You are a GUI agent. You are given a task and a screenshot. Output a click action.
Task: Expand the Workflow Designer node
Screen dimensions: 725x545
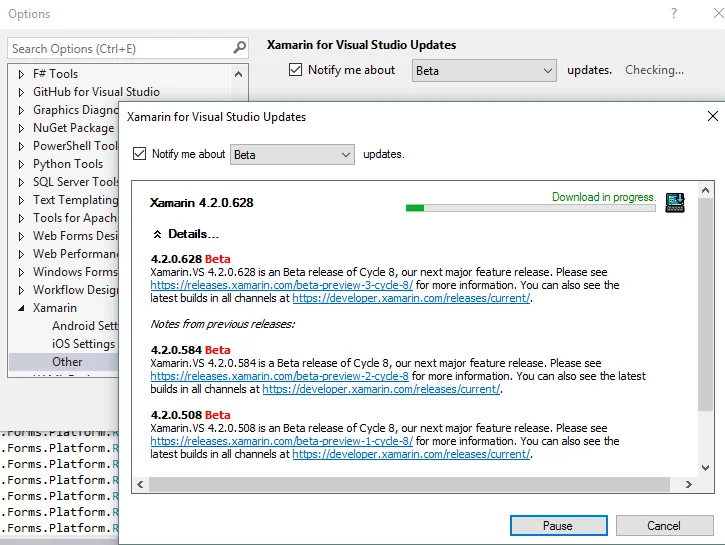pyautogui.click(x=21, y=290)
